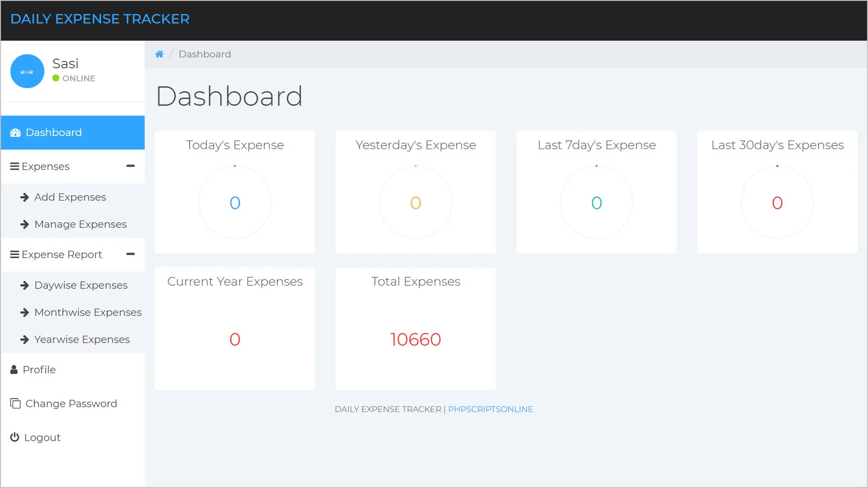Image resolution: width=868 pixels, height=488 pixels.
Task: Select Logout in the sidebar
Action: coord(73,437)
